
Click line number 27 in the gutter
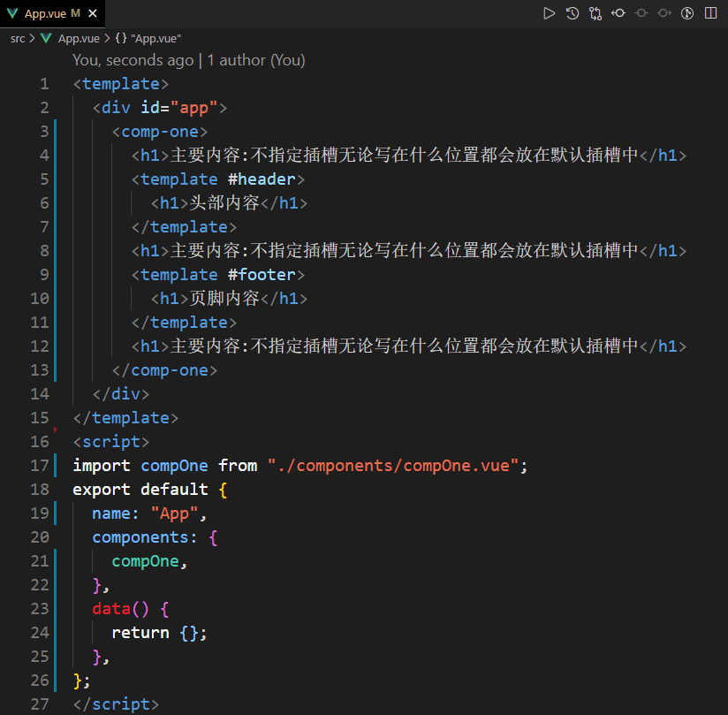[40, 704]
